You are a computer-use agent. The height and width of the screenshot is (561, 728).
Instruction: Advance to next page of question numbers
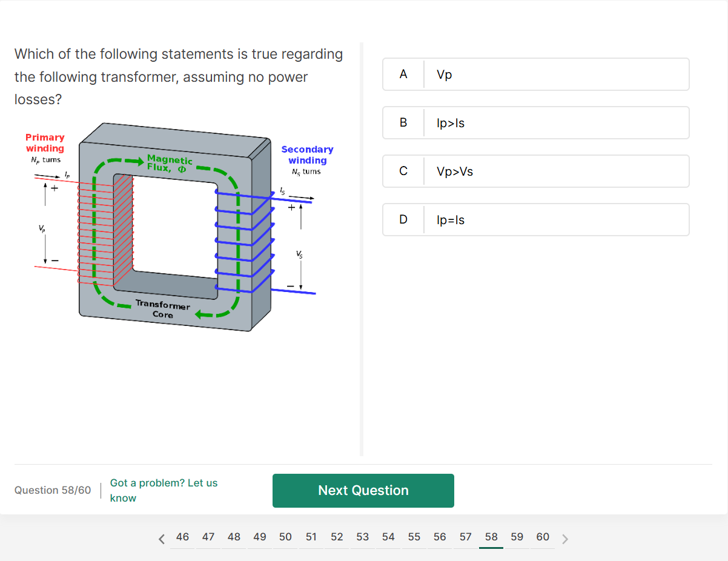(x=565, y=539)
